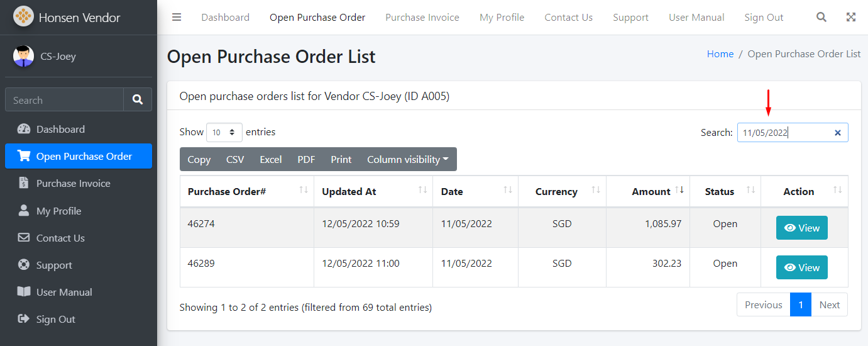Go to the Next page of results

point(829,304)
